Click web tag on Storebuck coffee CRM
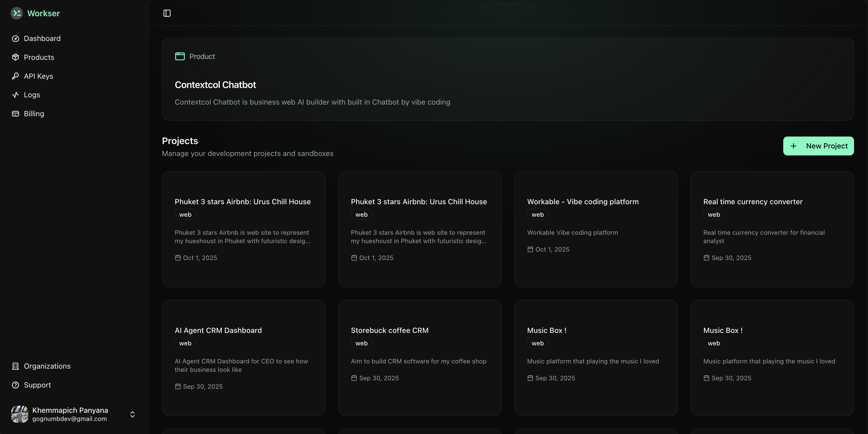This screenshot has width=868, height=434. click(x=361, y=343)
